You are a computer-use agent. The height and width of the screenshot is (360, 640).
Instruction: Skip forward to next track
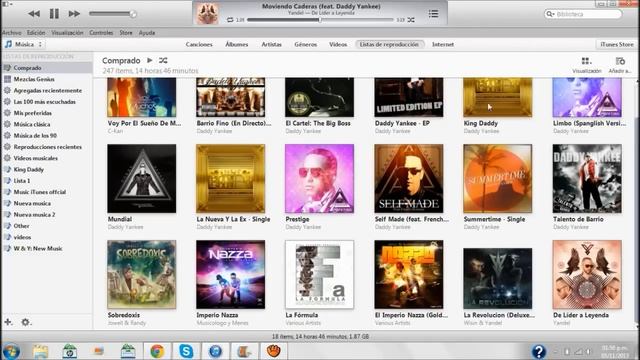point(74,14)
